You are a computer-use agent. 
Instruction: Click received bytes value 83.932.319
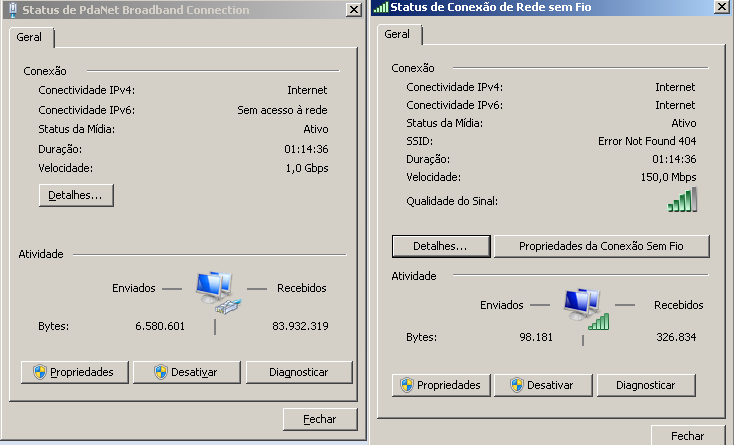[x=300, y=326]
